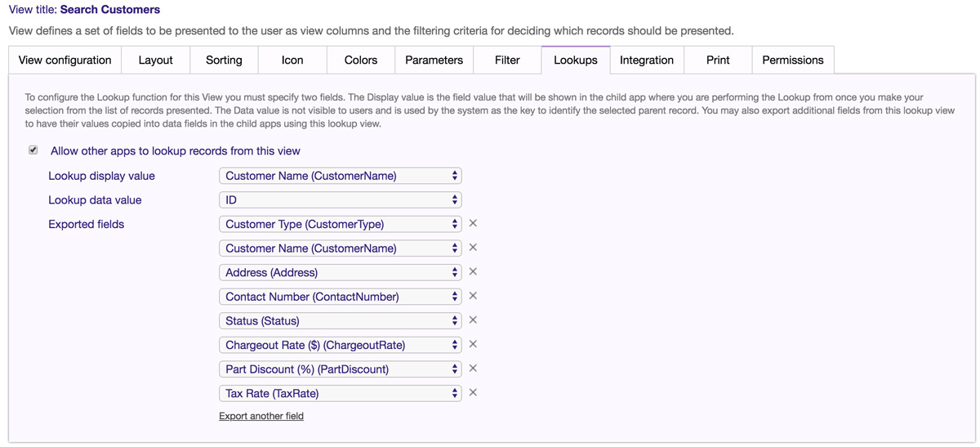980x447 pixels.
Task: Remove the Contact Number exported field
Action: 473,296
